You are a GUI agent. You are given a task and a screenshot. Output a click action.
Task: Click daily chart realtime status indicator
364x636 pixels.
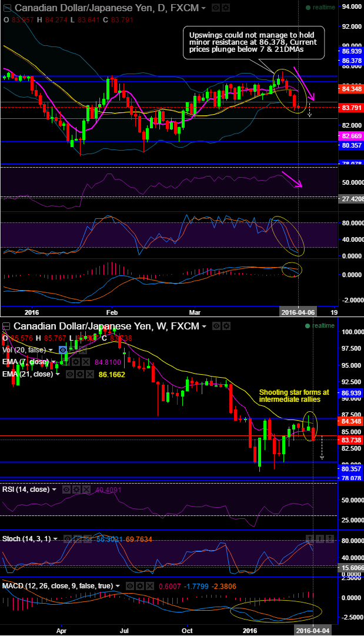pyautogui.click(x=320, y=7)
